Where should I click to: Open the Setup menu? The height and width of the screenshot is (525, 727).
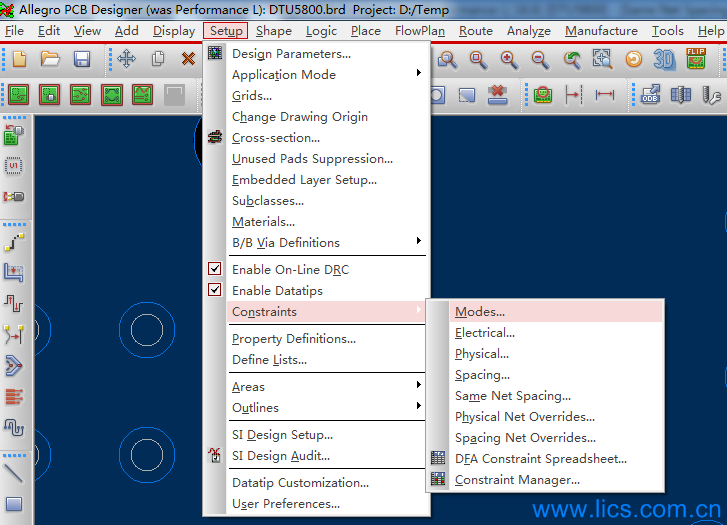[x=226, y=31]
